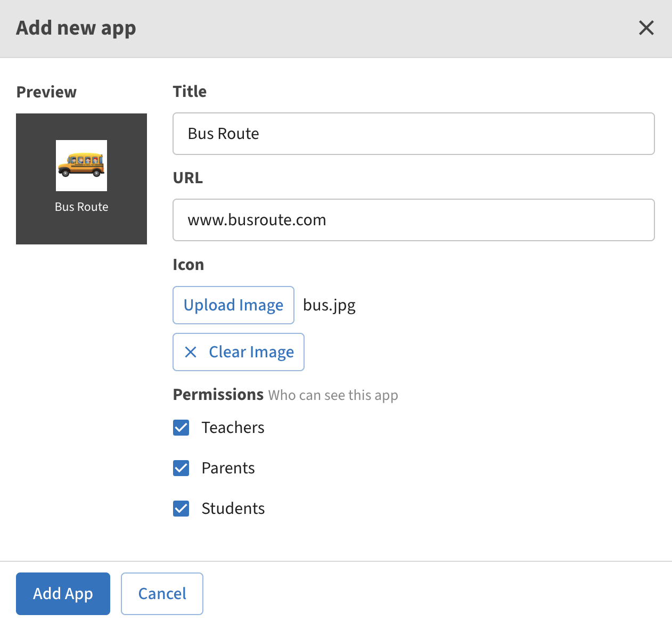This screenshot has width=672, height=622.
Task: Confirm with the Add App button
Action: [63, 594]
